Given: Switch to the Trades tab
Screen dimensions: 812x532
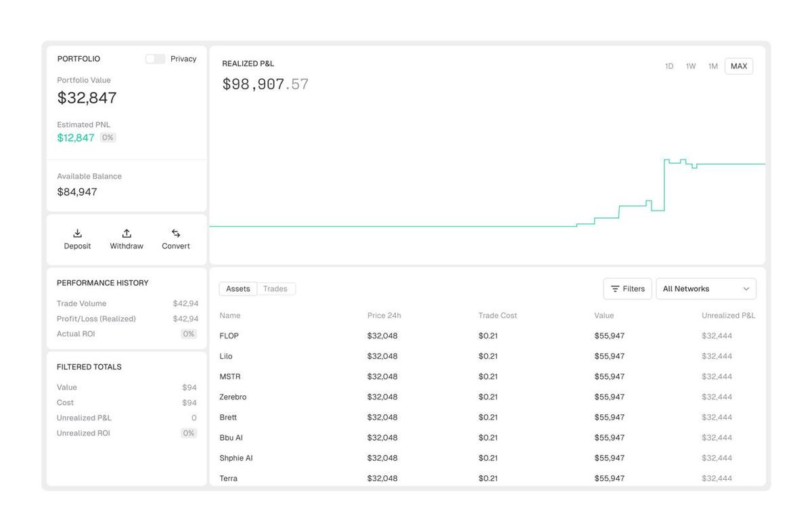Looking at the screenshot, I should (275, 289).
